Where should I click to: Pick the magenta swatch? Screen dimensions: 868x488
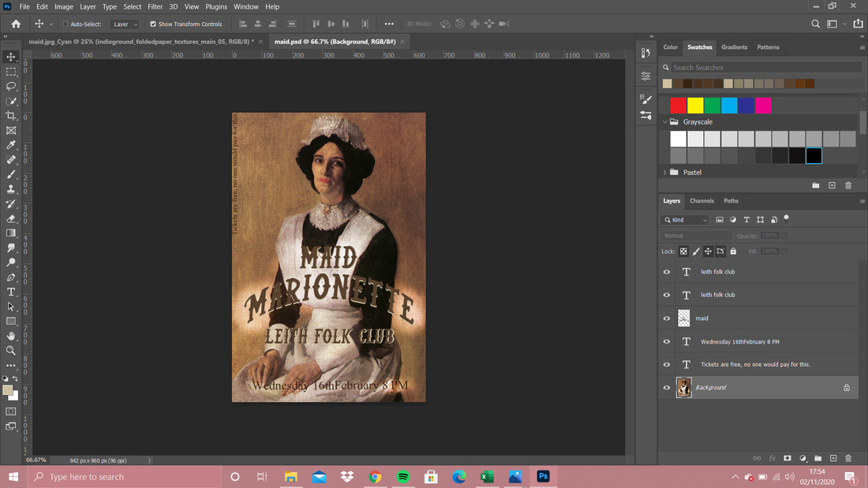(763, 105)
